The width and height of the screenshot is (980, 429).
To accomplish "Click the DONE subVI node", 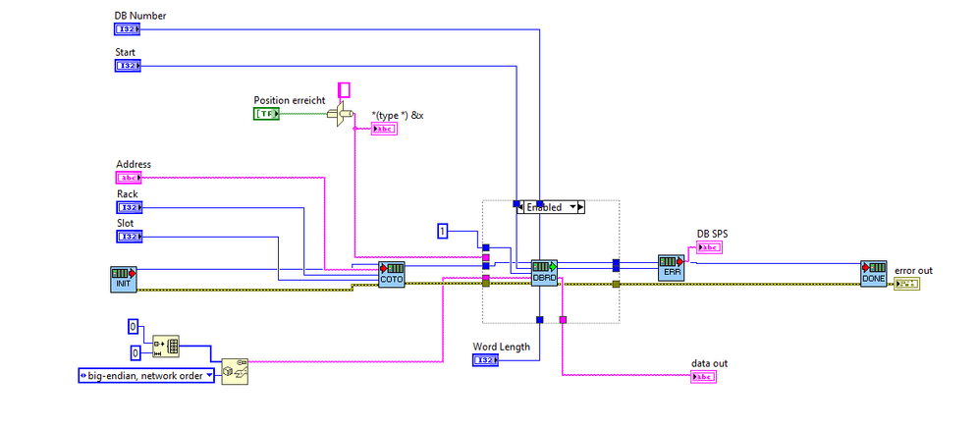I will coord(873,274).
